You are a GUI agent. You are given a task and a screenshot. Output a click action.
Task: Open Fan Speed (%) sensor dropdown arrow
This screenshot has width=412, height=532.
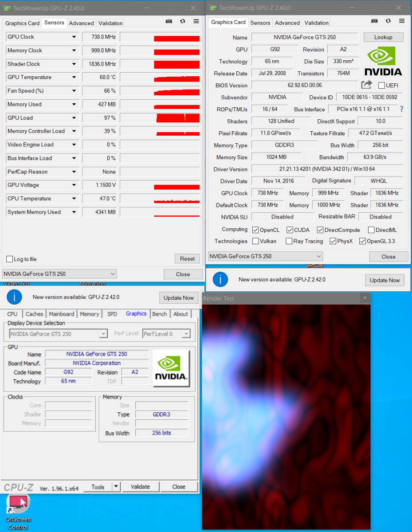[74, 91]
